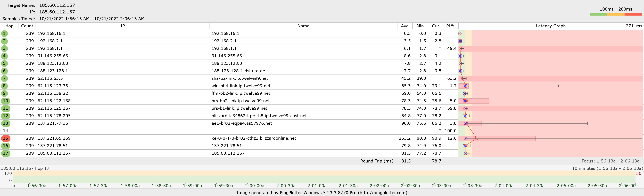
Task: Click the 2:00:00a timeline marker
Action: click(x=254, y=186)
